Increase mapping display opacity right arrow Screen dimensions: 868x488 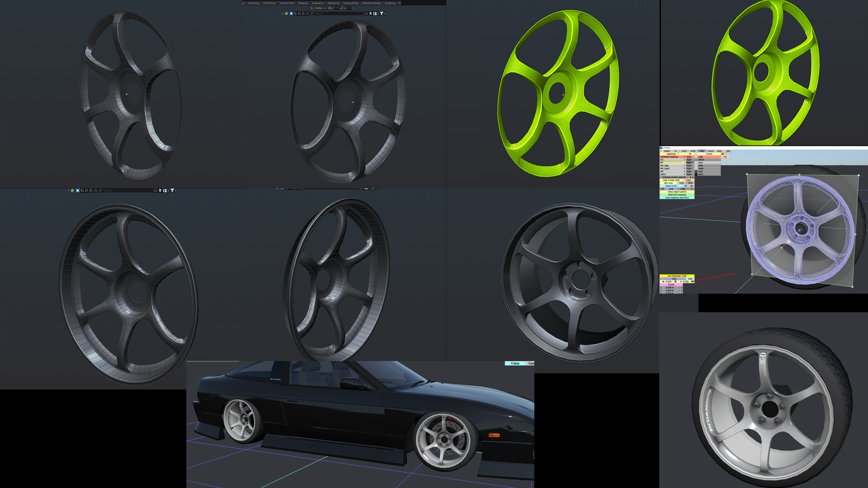(693, 177)
